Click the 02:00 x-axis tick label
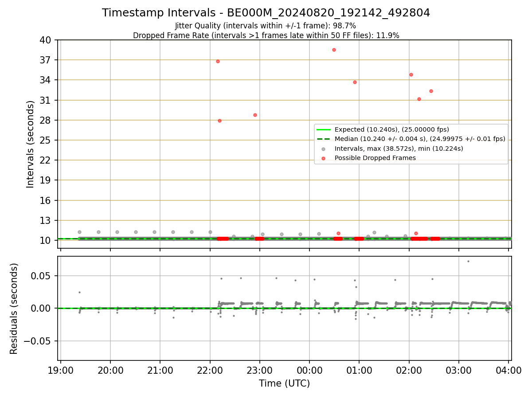The width and height of the screenshot is (532, 399). tap(409, 371)
